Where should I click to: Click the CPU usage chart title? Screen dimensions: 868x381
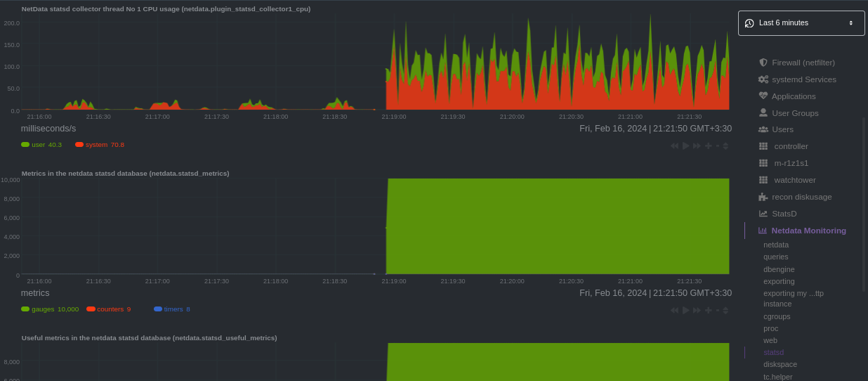tap(166, 9)
